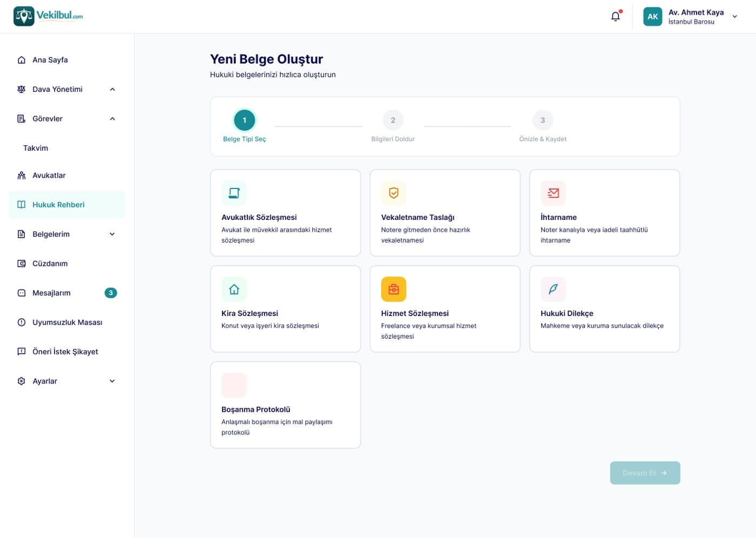This screenshot has width=756, height=538.
Task: Select the Avukatlık Sözleşmesi document icon
Action: coord(234,193)
